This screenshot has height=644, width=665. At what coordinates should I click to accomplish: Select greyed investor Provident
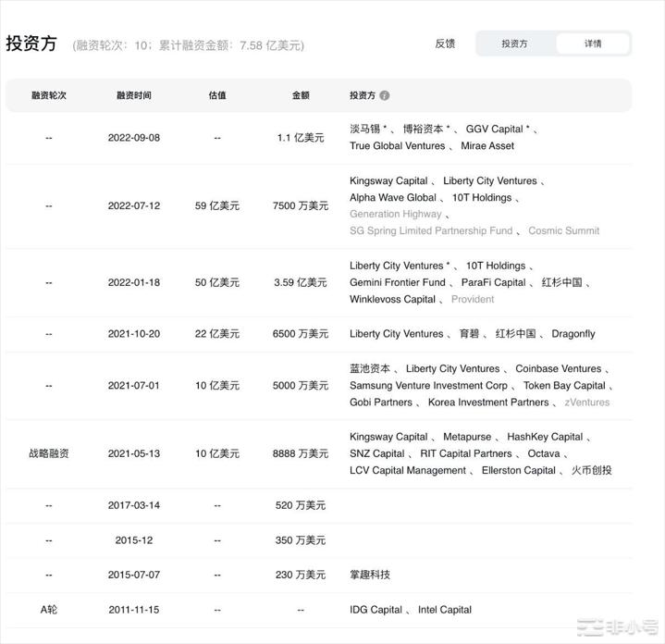pos(473,300)
